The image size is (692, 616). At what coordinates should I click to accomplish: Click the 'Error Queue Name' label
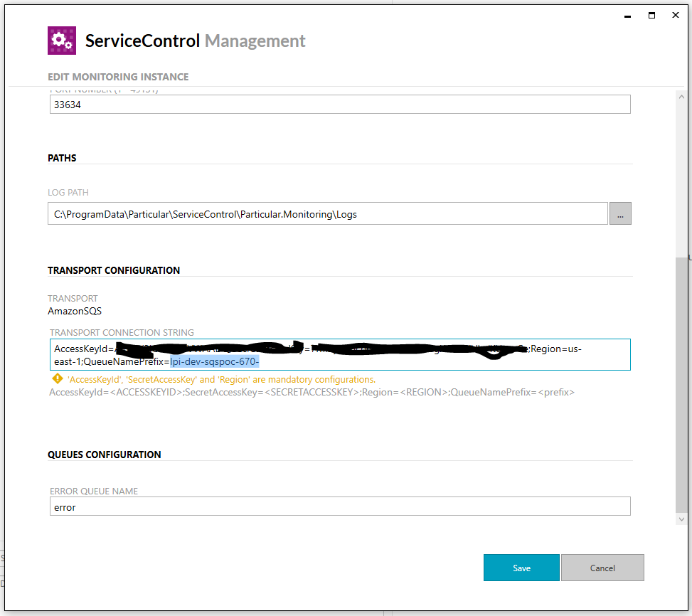click(94, 491)
